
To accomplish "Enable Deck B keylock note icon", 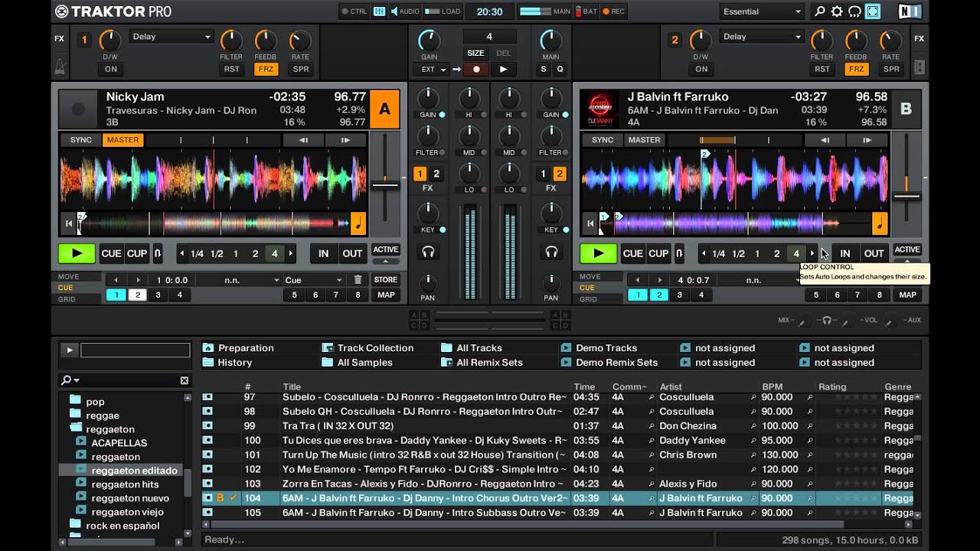I will [x=880, y=223].
